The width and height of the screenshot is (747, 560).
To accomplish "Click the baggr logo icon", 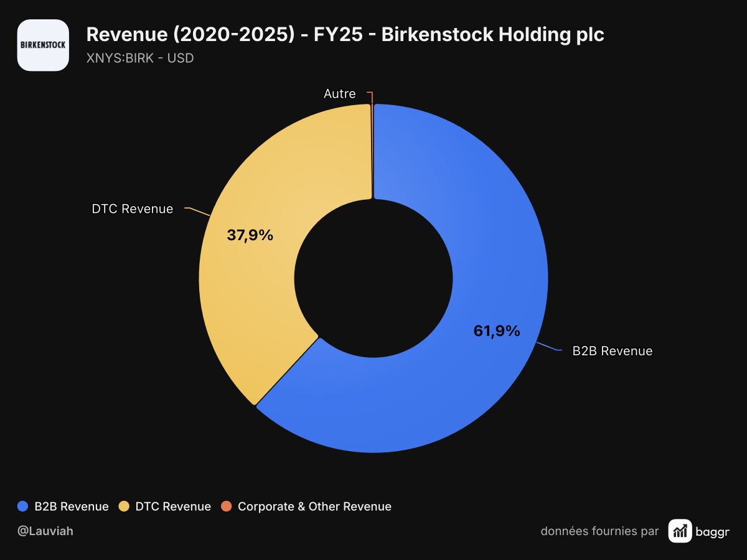I will tap(680, 531).
